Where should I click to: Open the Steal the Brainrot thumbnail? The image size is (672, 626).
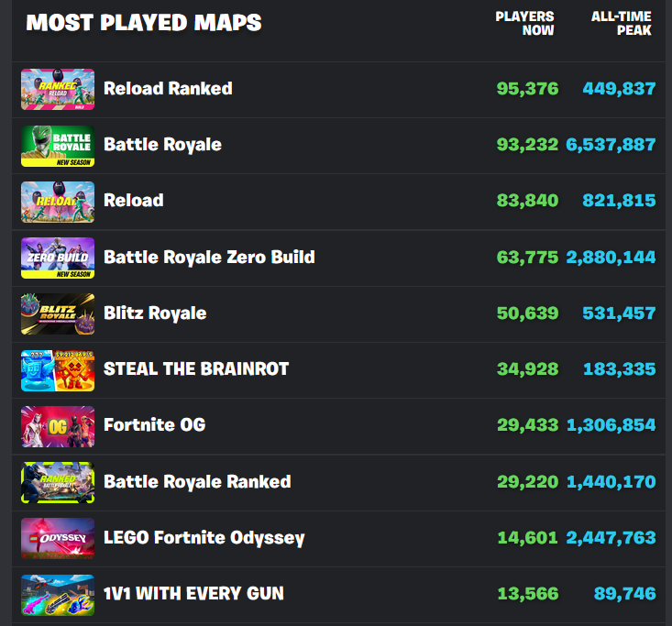click(x=58, y=370)
